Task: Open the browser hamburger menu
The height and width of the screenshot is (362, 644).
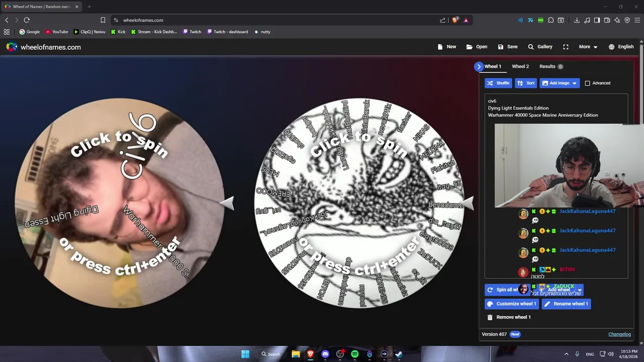Action: coord(637,20)
